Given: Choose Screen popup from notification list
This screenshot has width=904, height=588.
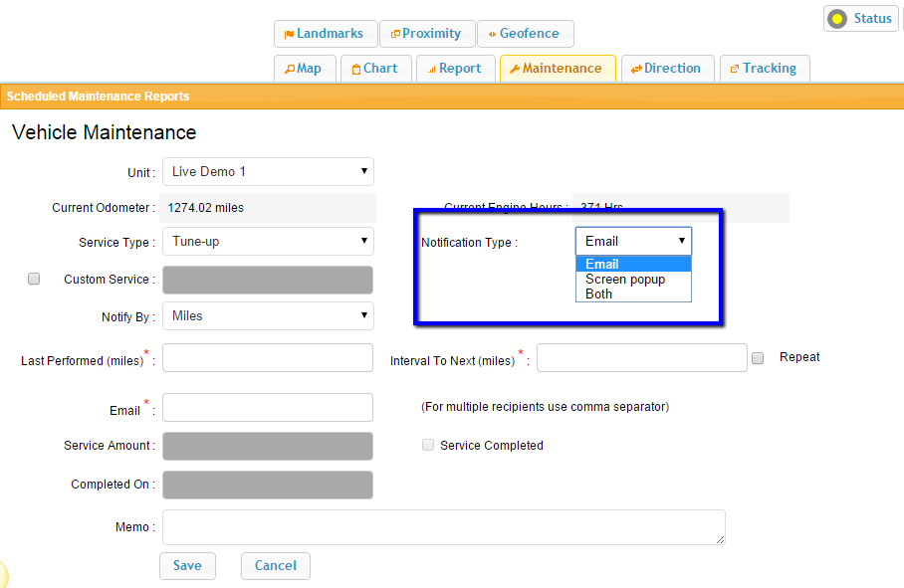Looking at the screenshot, I should (x=625, y=280).
